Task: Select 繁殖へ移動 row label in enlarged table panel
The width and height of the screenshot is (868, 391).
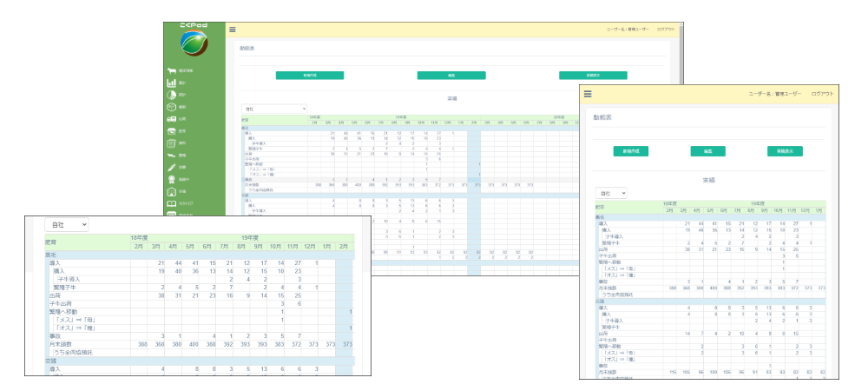Action: point(63,312)
